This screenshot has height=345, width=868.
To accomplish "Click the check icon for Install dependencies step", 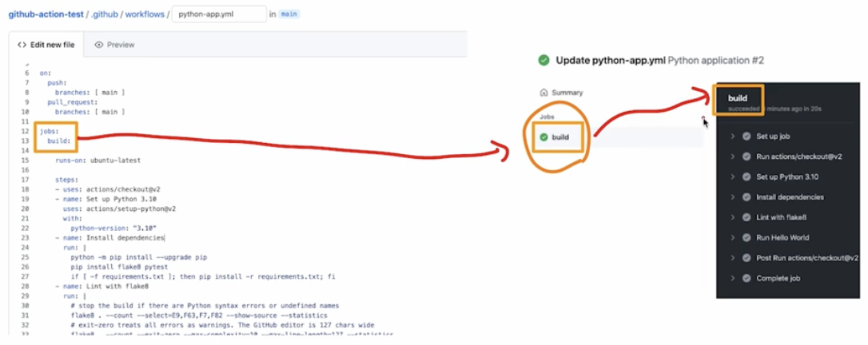I will [747, 196].
